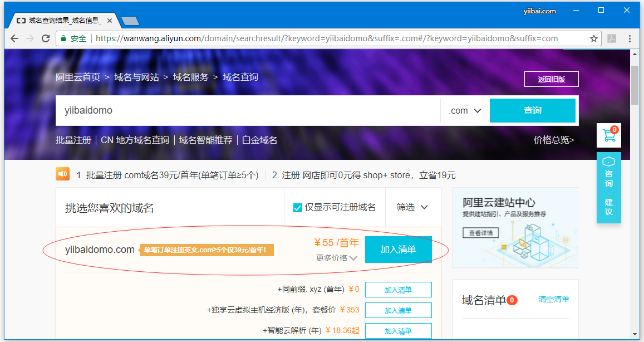Screen dimensions: 644x342
Task: Click the domain keyword search field
Action: pos(245,110)
